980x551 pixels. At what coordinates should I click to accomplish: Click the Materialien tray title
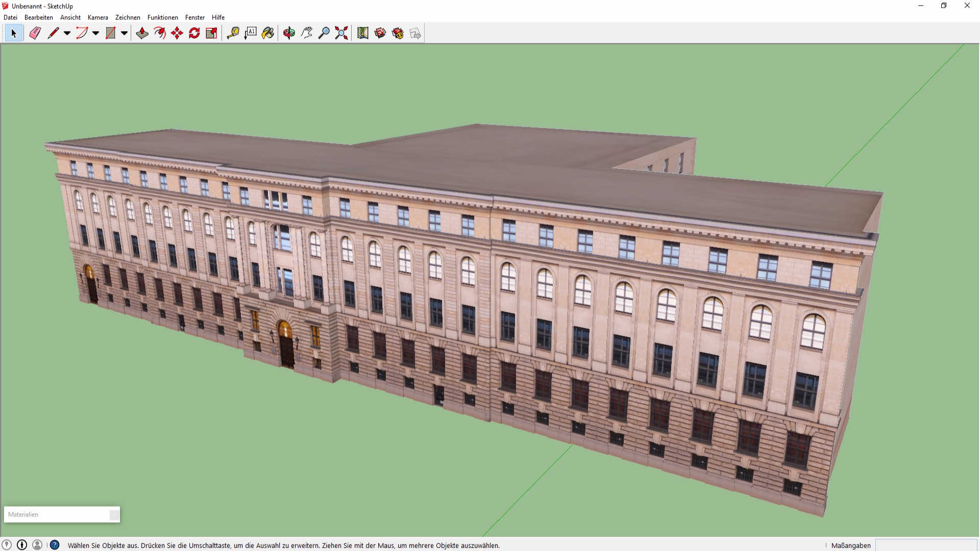point(23,514)
